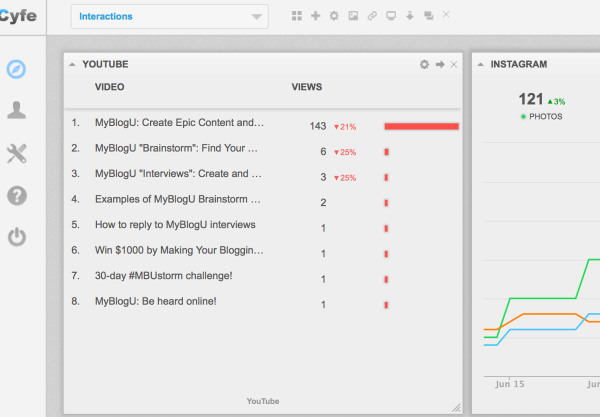
Task: Click the power logout icon in sidebar
Action: coord(17,237)
